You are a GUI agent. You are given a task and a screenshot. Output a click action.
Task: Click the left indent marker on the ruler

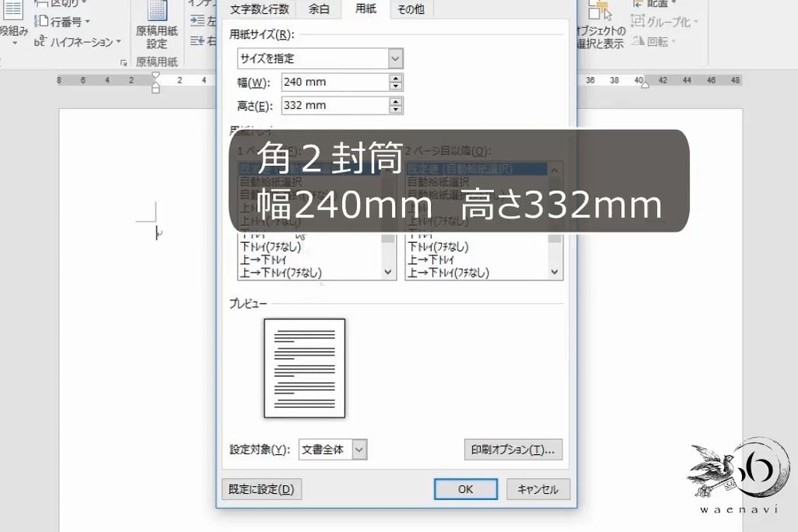click(x=156, y=89)
